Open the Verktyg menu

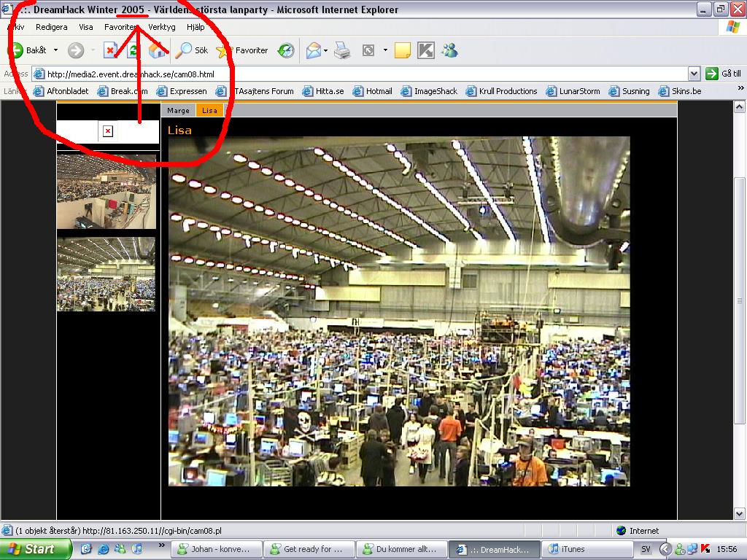[162, 27]
